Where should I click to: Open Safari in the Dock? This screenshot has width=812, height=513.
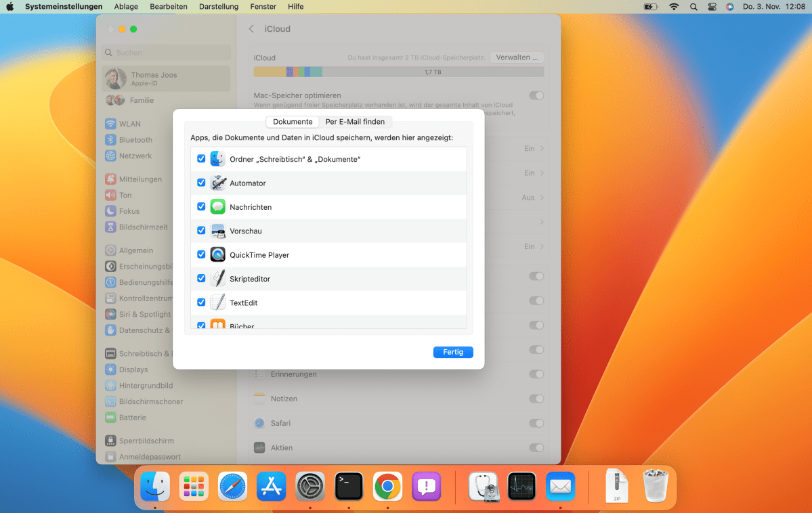(x=232, y=486)
